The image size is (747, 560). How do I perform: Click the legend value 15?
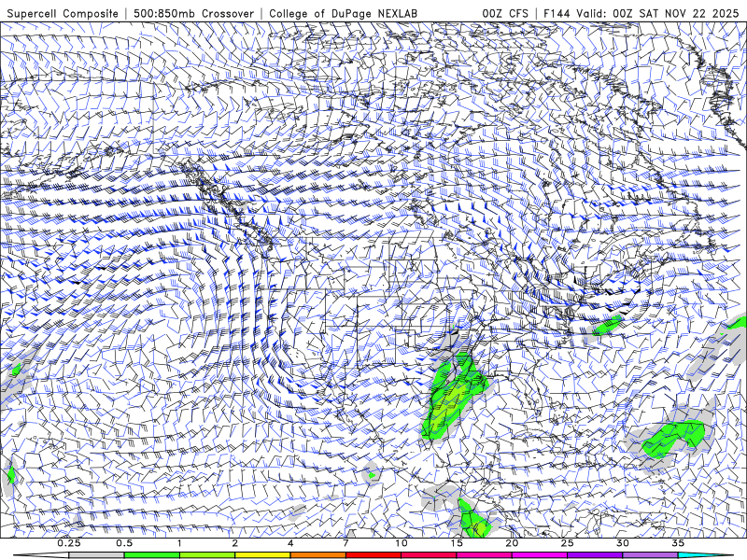(457, 543)
